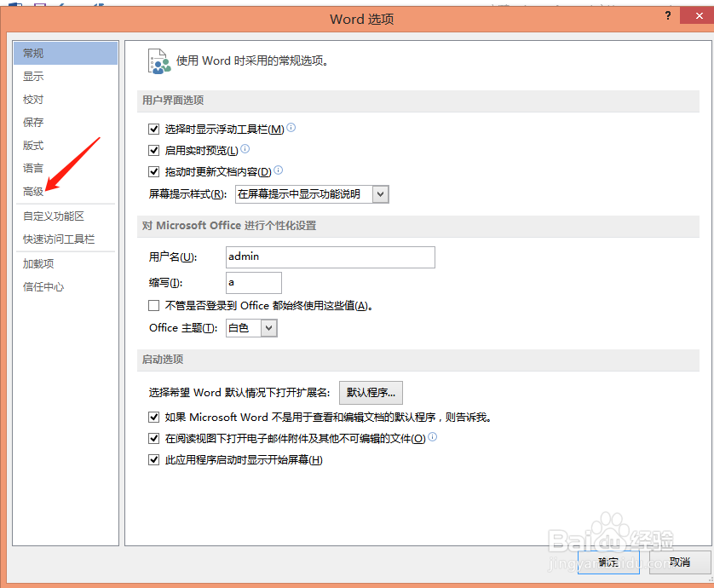Open the 语言 category
This screenshot has height=588, width=714.
coord(66,169)
